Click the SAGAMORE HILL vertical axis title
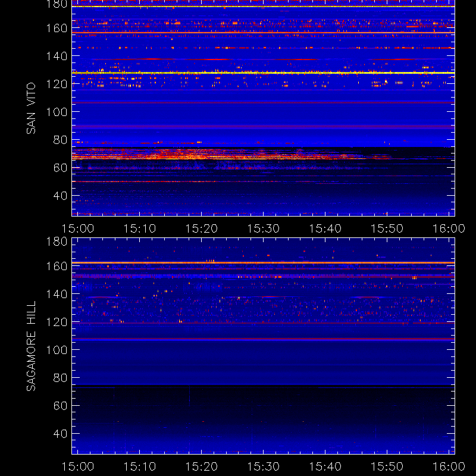476x476 pixels. click(31, 346)
